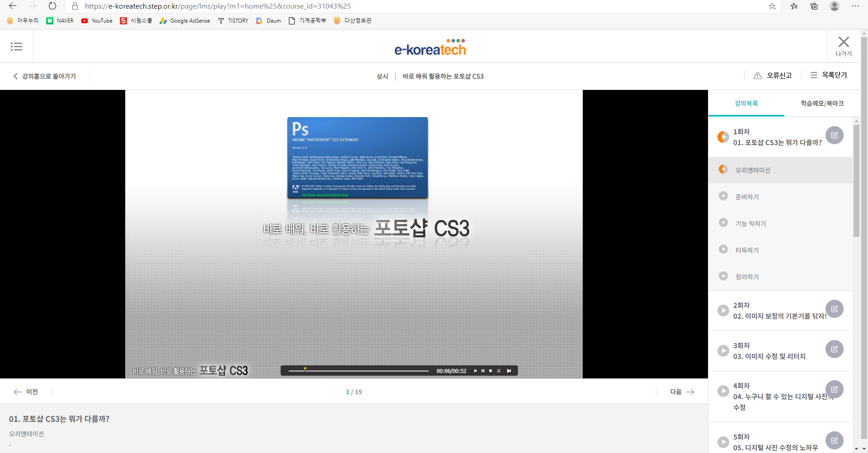
Task: Click the 나가기 exit X icon
Action: 844,42
